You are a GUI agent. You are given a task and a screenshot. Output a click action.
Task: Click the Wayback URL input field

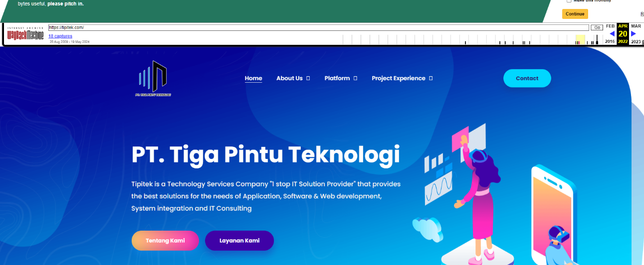coord(319,27)
